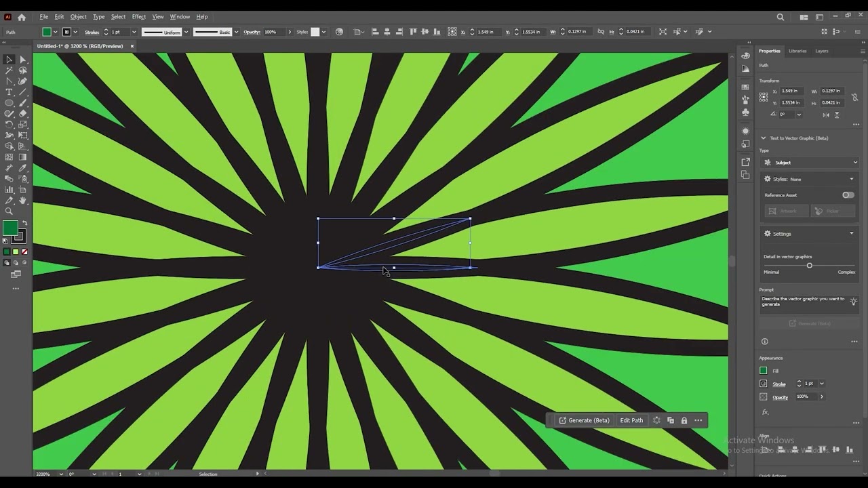Open the Basic brush definition dropdown

236,32
